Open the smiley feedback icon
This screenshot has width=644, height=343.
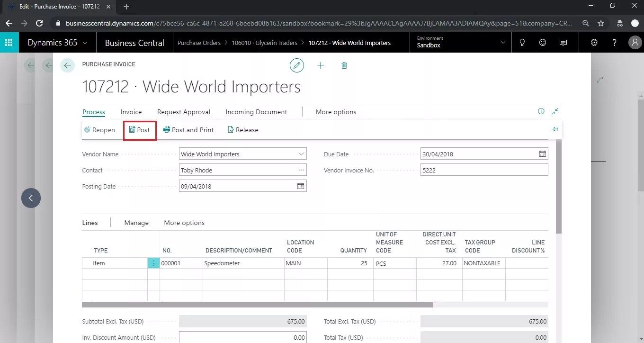543,43
